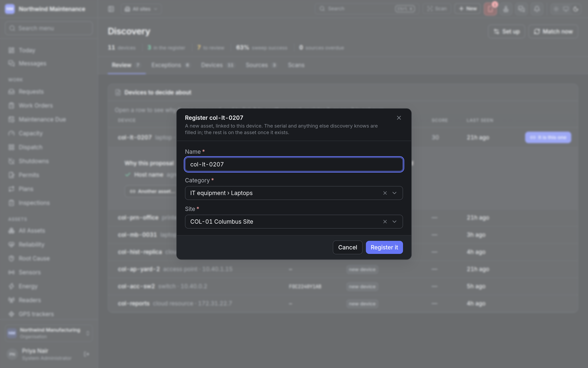Expand the Northwind Manufacturing organization switcher
Image resolution: width=588 pixels, height=368 pixels.
(x=49, y=333)
